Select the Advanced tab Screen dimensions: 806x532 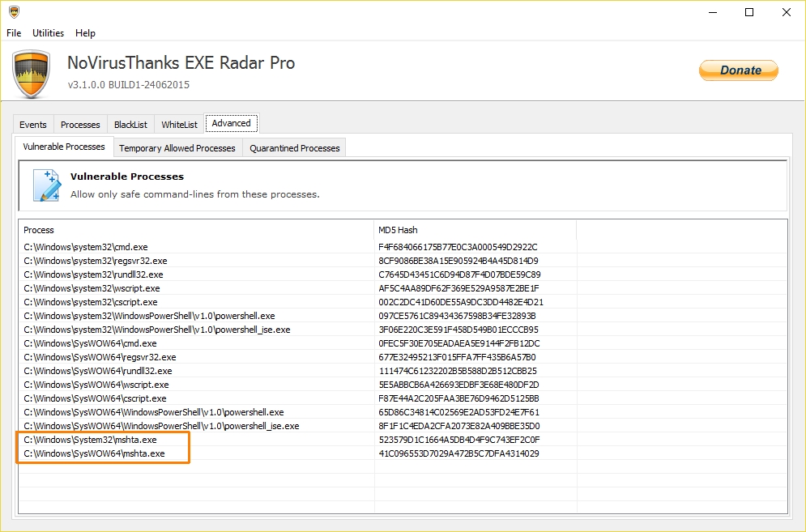click(232, 123)
